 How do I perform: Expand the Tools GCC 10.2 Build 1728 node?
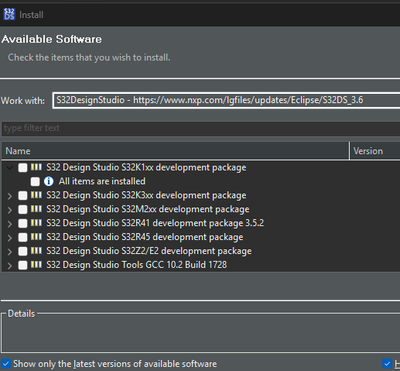(x=10, y=265)
